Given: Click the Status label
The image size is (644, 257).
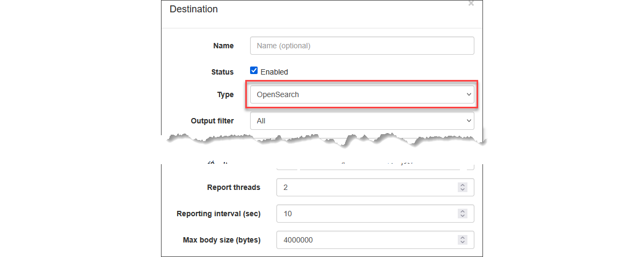Looking at the screenshot, I should pyautogui.click(x=222, y=72).
